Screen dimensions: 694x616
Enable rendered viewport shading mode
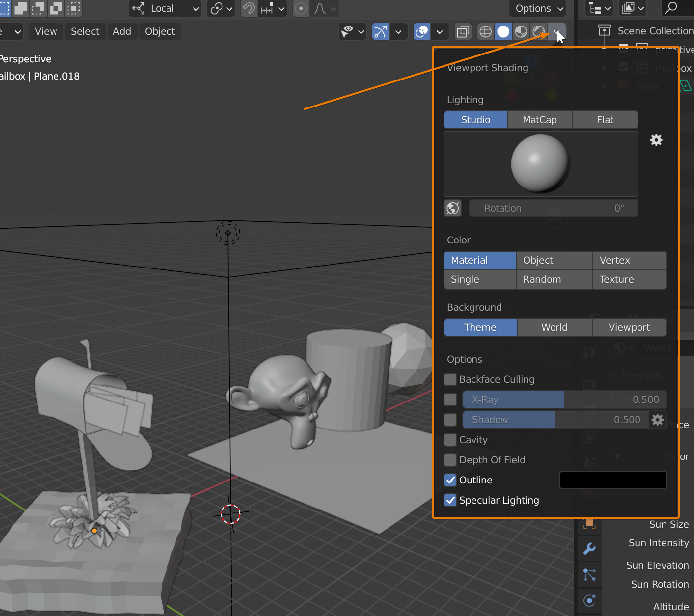tap(538, 31)
